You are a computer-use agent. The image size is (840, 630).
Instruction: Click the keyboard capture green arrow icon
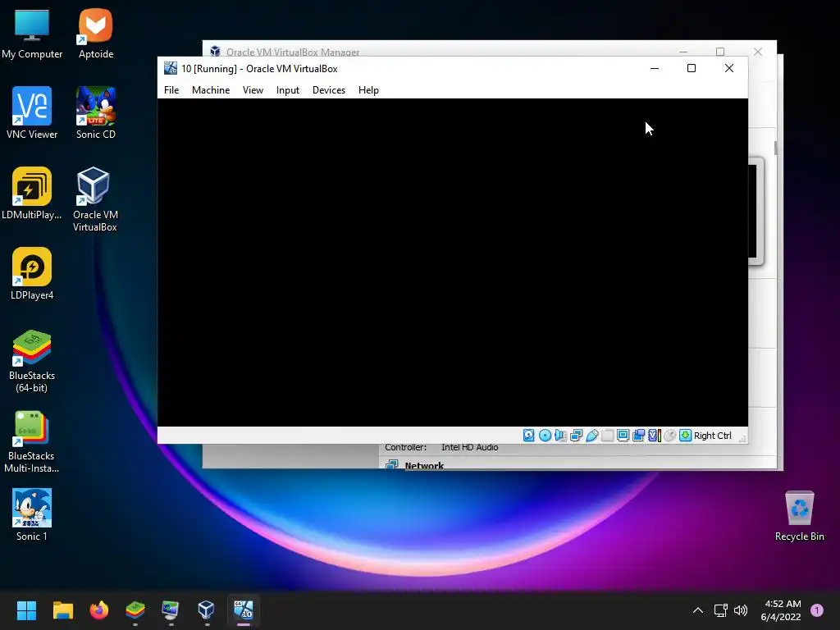pos(685,436)
